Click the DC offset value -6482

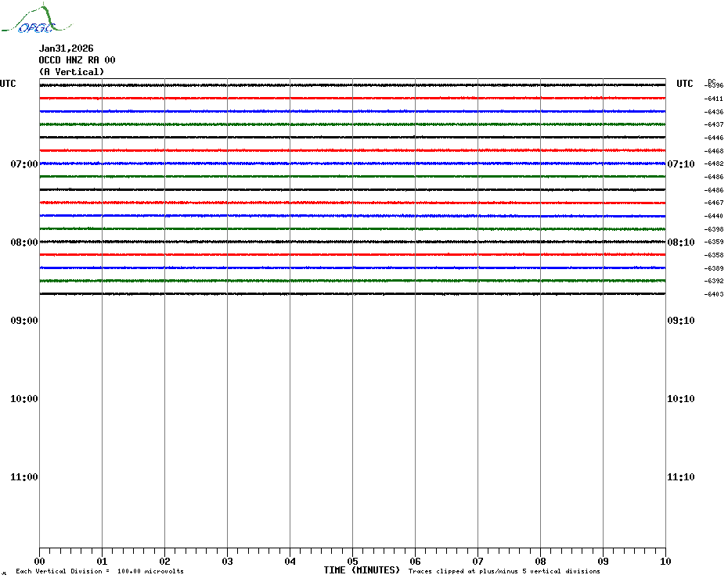[x=714, y=163]
